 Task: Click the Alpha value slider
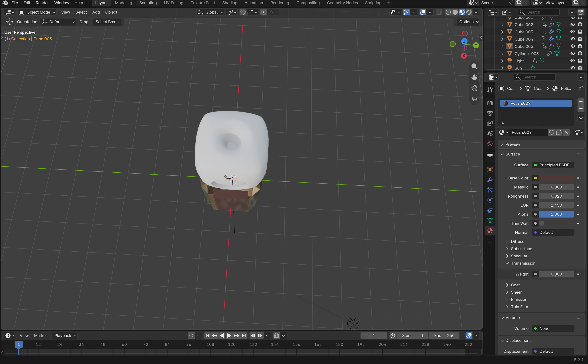click(x=556, y=214)
